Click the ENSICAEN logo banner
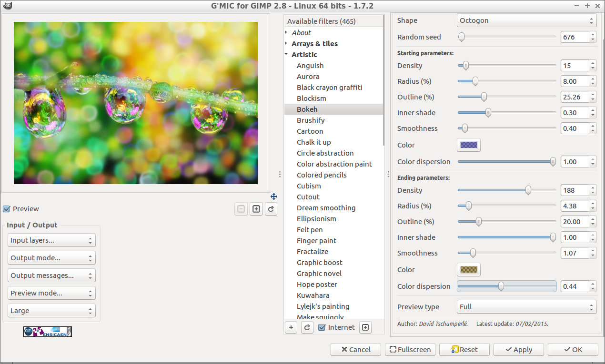 coord(48,332)
